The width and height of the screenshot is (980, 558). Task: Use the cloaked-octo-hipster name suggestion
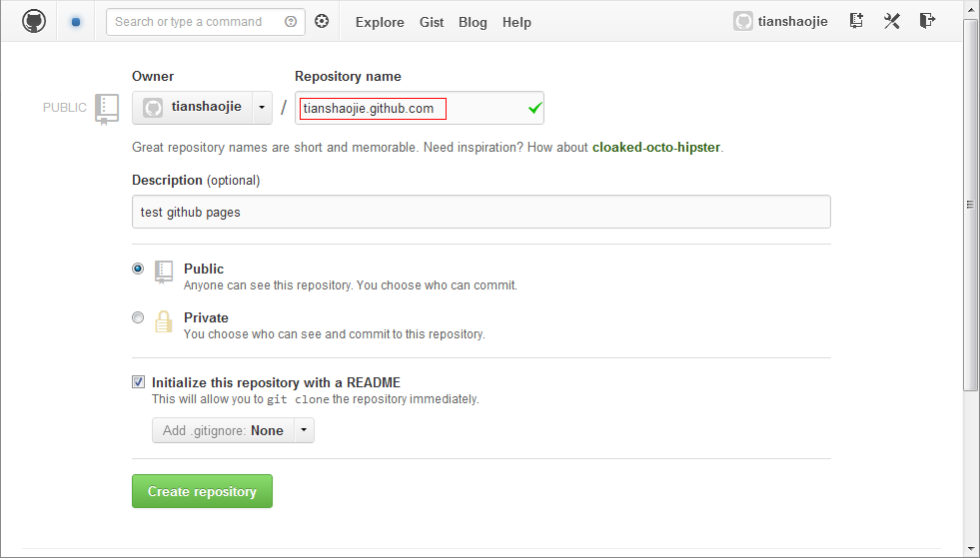[x=655, y=148]
